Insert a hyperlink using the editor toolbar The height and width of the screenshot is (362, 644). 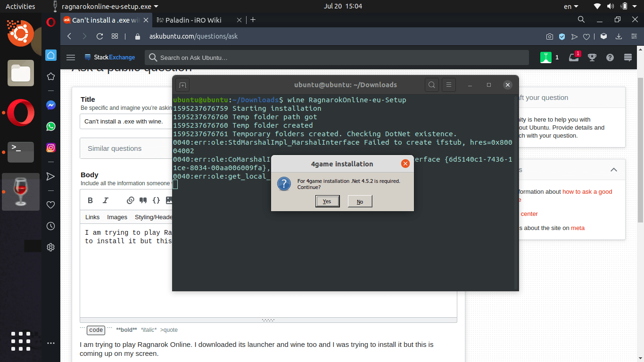(130, 200)
